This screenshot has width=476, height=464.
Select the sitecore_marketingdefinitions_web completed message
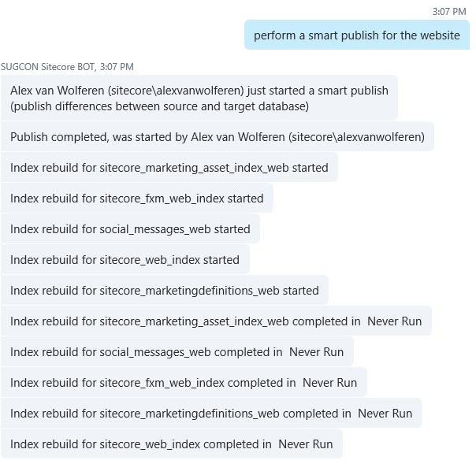[210, 414]
